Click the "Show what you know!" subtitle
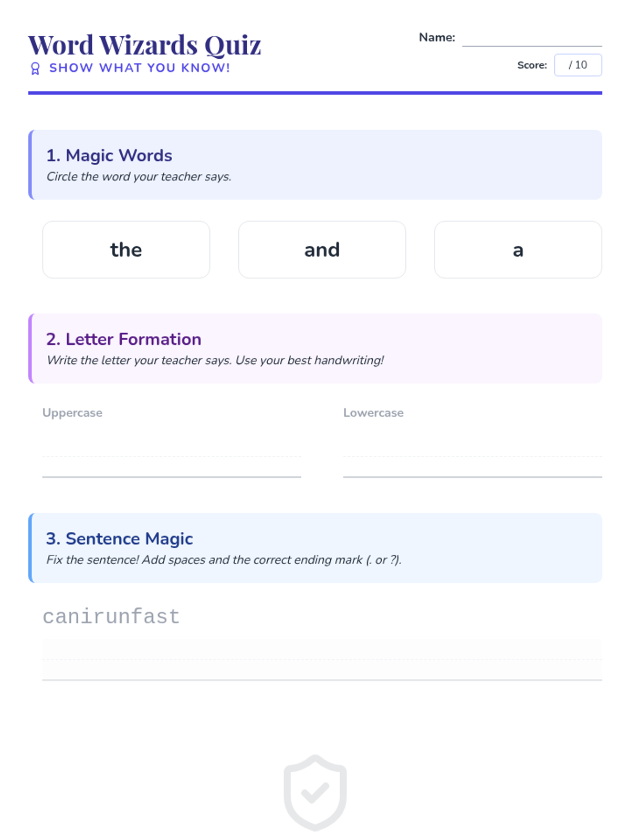Image resolution: width=630 pixels, height=840 pixels. click(x=140, y=68)
